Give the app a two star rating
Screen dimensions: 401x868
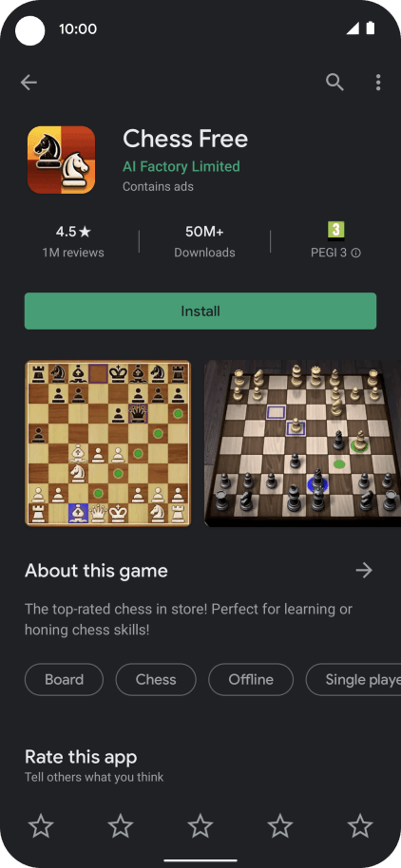click(x=121, y=826)
